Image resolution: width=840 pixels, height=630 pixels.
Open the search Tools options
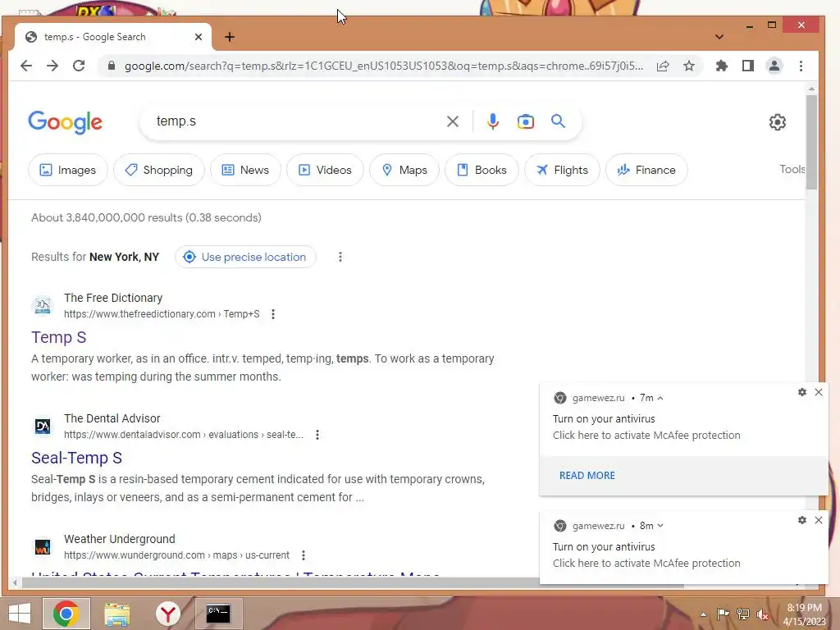click(792, 169)
